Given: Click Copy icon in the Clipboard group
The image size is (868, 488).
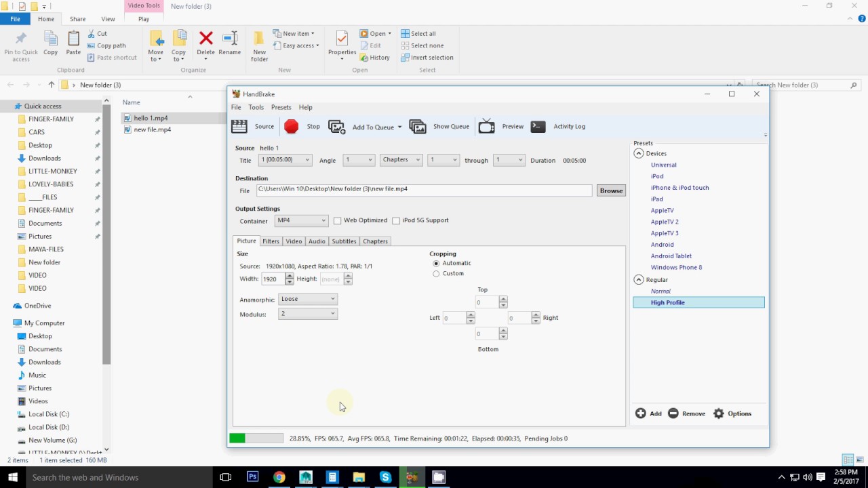Looking at the screenshot, I should [x=50, y=39].
